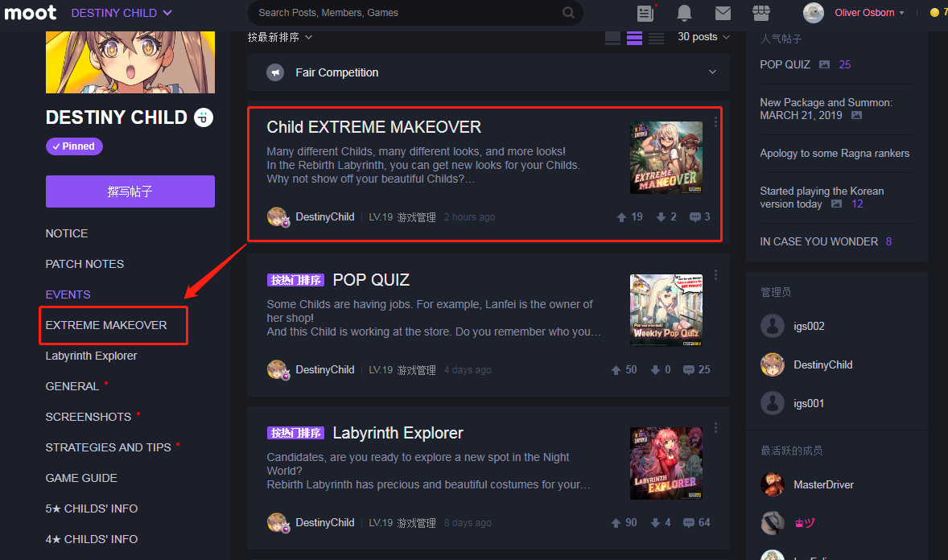Open POP QUIZ in the popular posts list
This screenshot has height=560, width=948.
point(785,64)
